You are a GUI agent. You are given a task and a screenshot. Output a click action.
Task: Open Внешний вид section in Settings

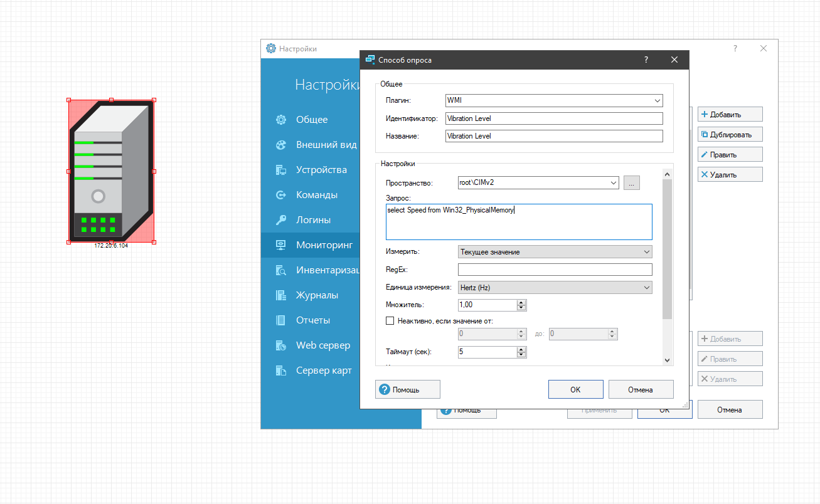point(326,145)
